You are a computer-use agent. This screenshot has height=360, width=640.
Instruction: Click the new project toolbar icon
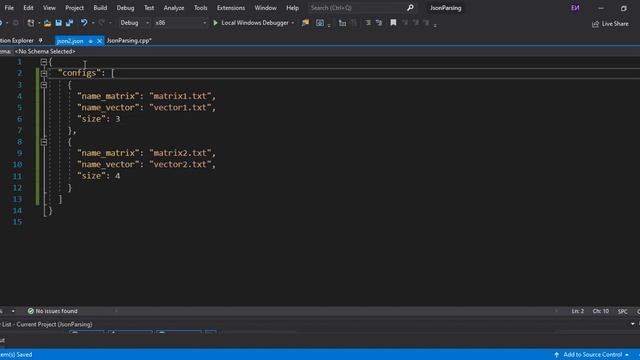31,23
